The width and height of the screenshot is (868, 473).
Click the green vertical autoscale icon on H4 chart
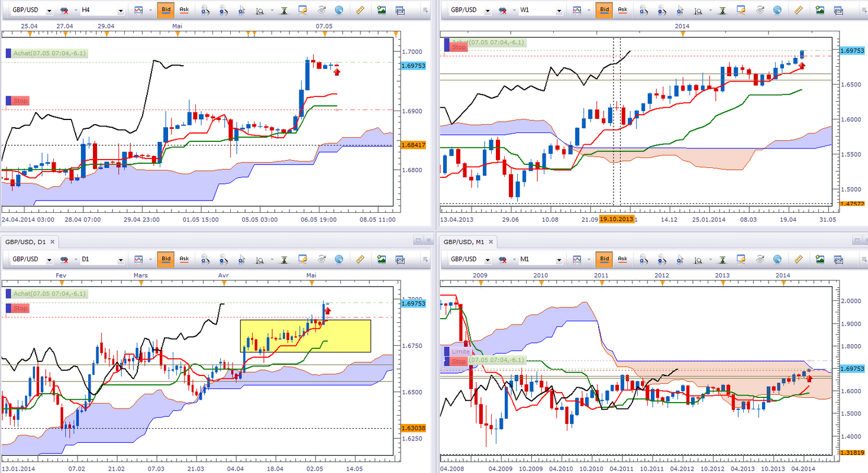tap(283, 10)
